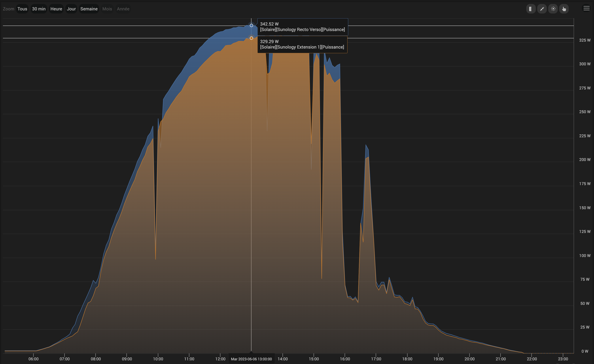Image resolution: width=594 pixels, height=364 pixels.
Task: Click the pointing hand icon
Action: tap(564, 9)
